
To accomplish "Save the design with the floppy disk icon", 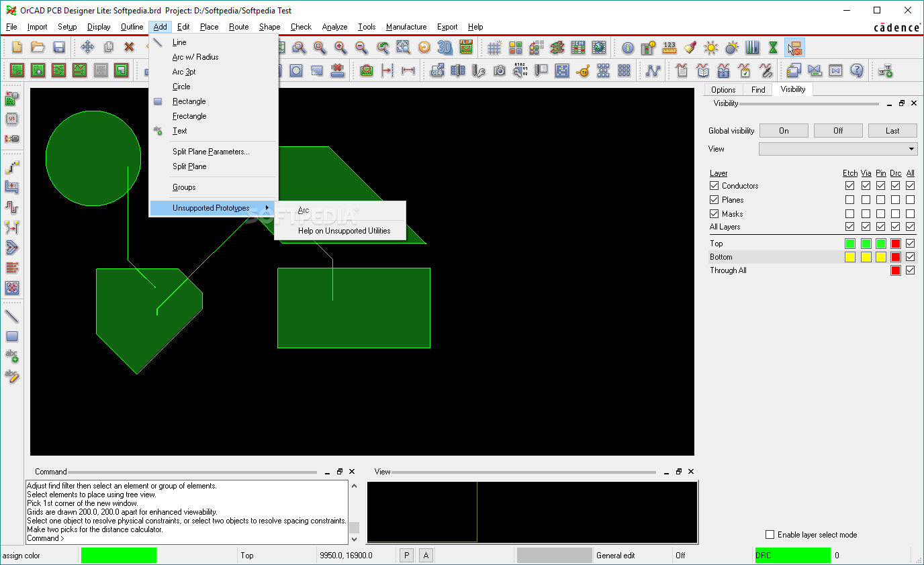I will (58, 47).
